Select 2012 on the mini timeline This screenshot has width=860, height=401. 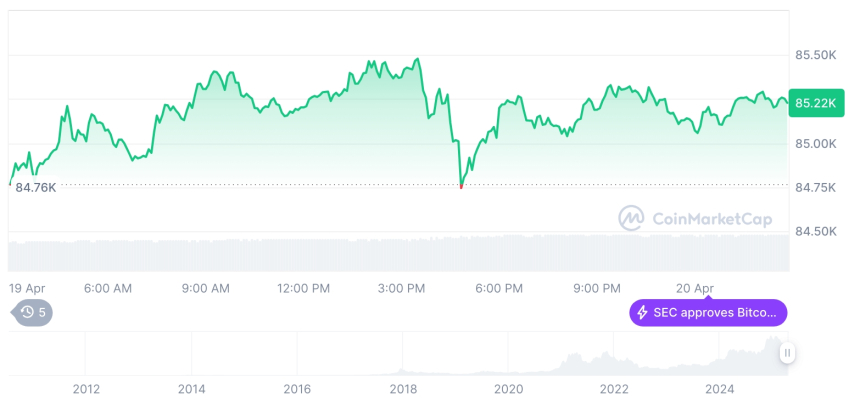[x=85, y=388]
